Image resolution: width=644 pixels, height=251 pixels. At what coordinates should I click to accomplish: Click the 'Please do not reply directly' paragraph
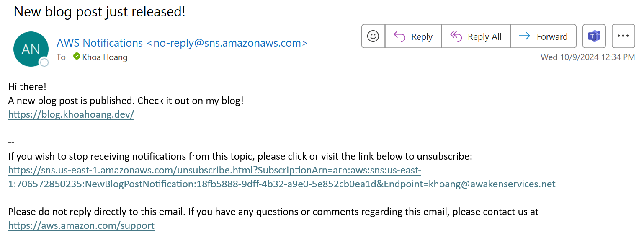pos(273,212)
